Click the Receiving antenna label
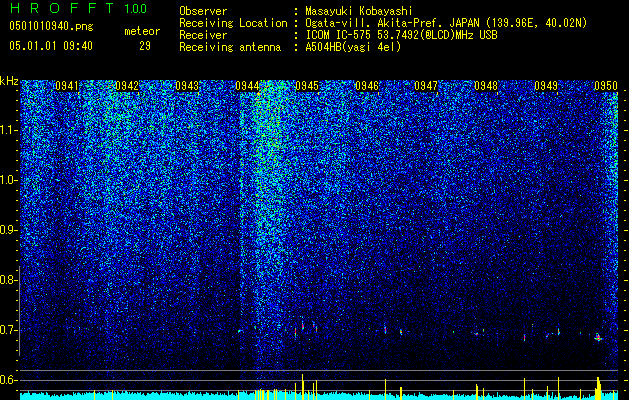The width and height of the screenshot is (629, 400). tap(230, 47)
